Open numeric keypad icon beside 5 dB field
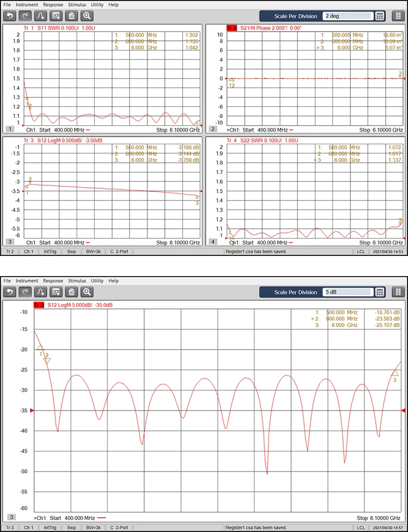408x532 pixels. click(x=380, y=292)
